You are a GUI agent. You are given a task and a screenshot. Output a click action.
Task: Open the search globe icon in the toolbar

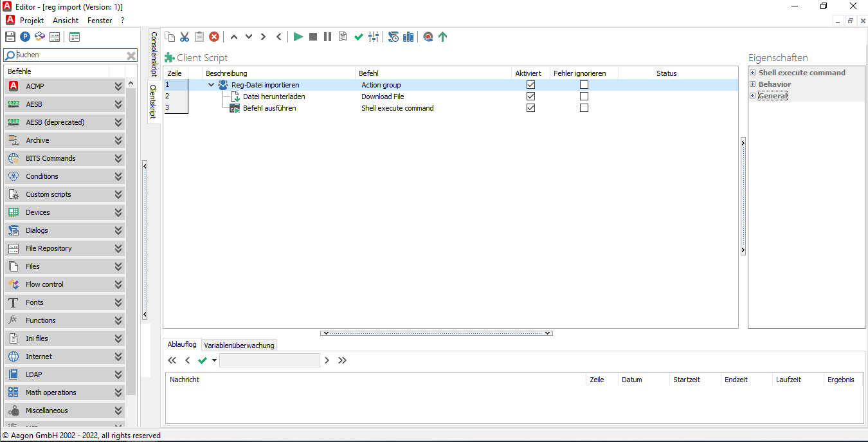[428, 37]
